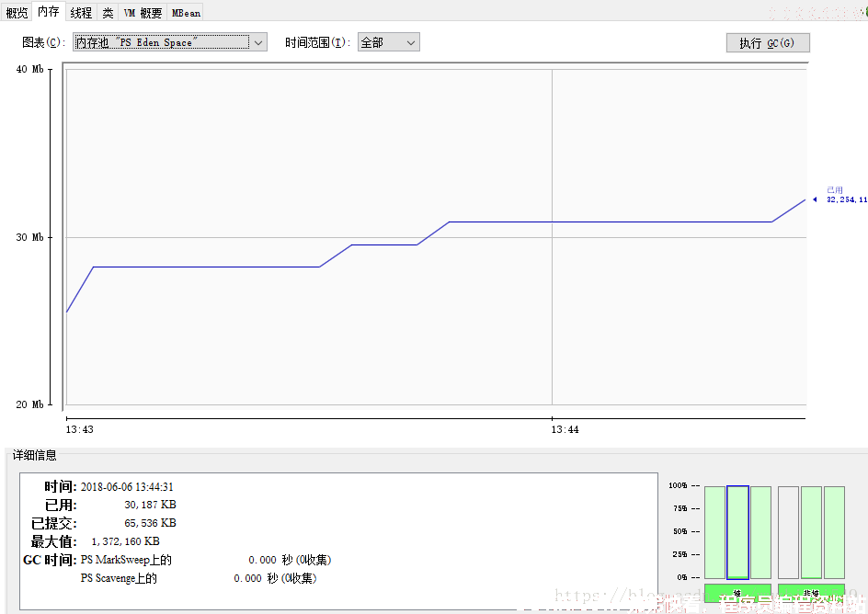The width and height of the screenshot is (868, 614).
Task: Select the empty white non-heap pool bar
Action: (x=788, y=532)
